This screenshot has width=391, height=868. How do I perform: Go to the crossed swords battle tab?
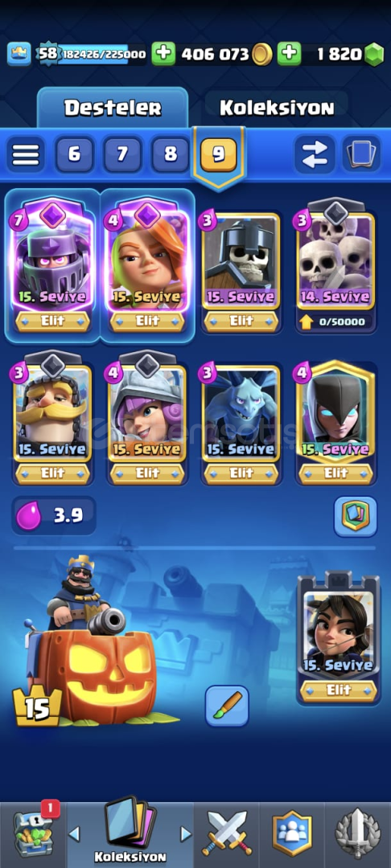[227, 833]
